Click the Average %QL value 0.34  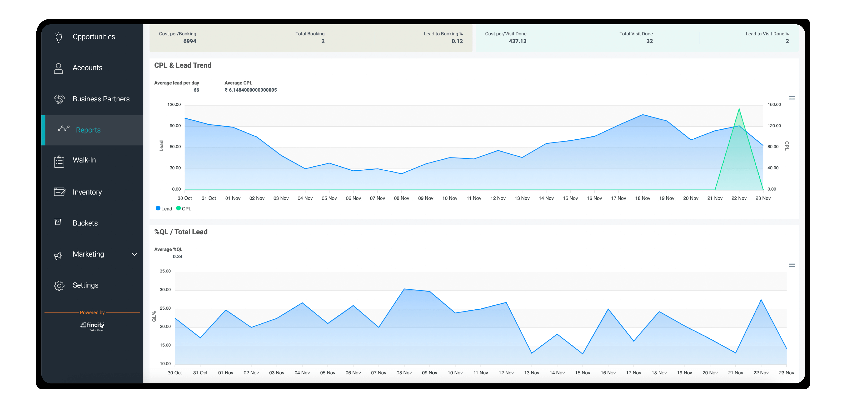178,257
